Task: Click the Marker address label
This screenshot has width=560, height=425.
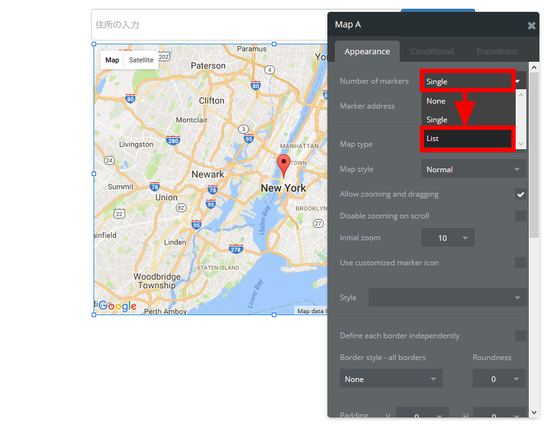Action: (367, 106)
